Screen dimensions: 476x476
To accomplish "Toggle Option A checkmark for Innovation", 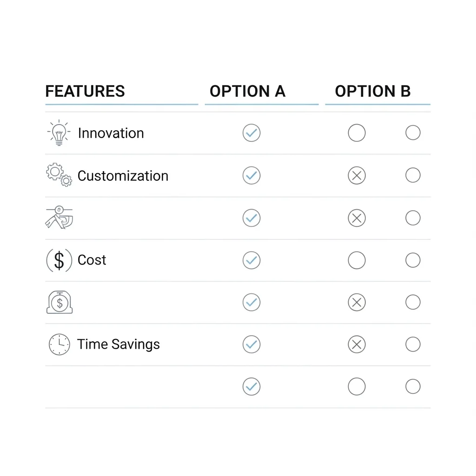I will [251, 133].
